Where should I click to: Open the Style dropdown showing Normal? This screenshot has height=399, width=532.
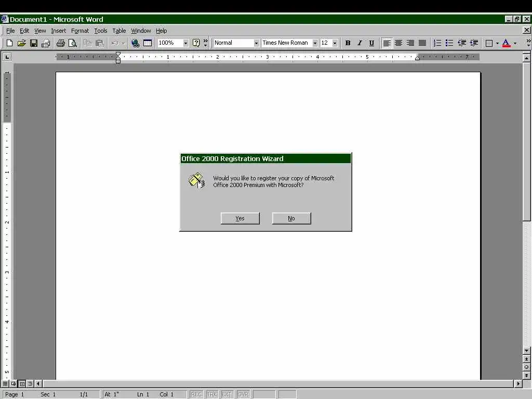256,43
